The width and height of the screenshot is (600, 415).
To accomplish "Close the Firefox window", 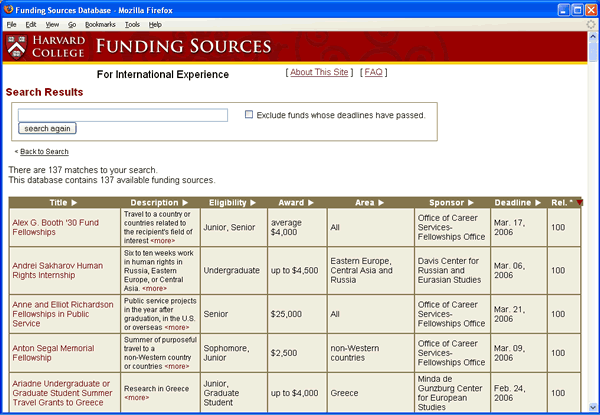I will click(x=591, y=10).
